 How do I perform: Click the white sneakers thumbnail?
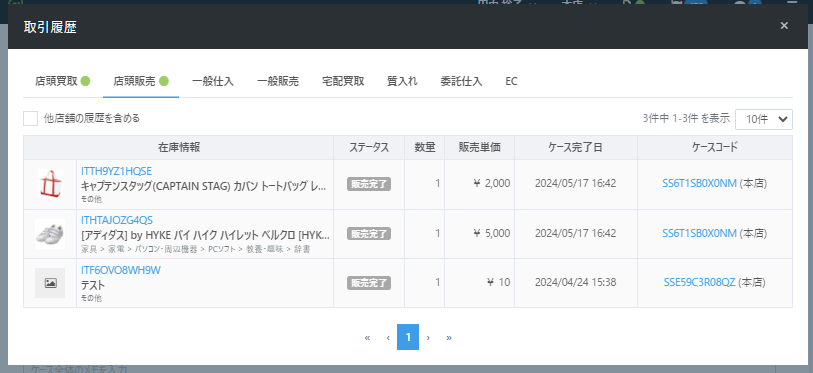[x=50, y=233]
